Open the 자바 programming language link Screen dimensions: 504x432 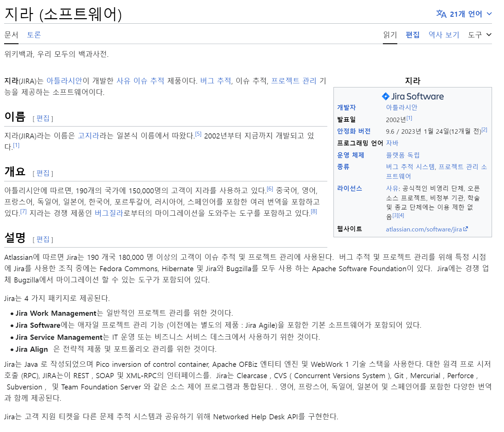click(392, 143)
